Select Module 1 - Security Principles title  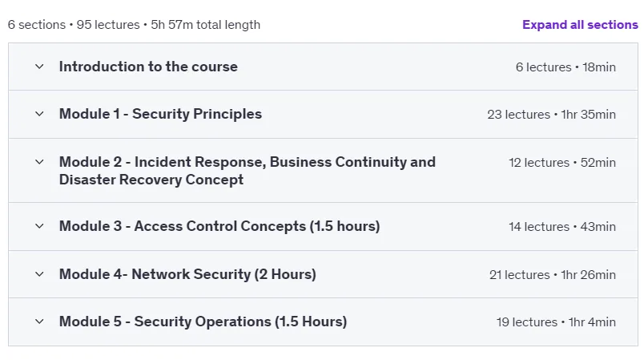(x=160, y=114)
